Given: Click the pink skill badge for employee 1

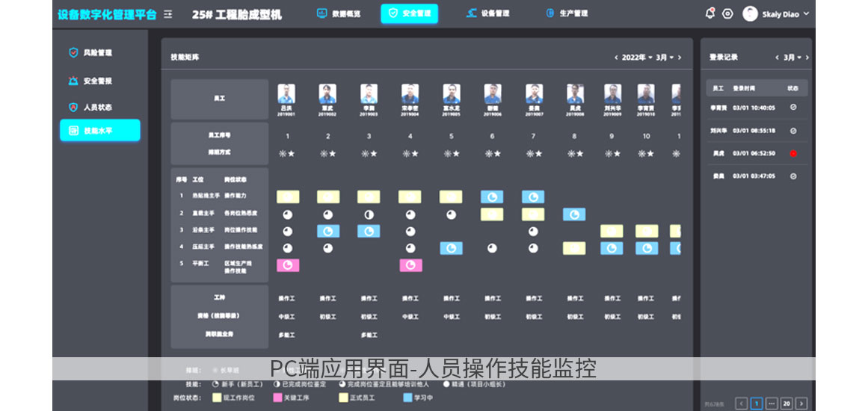Looking at the screenshot, I should click(x=288, y=265).
